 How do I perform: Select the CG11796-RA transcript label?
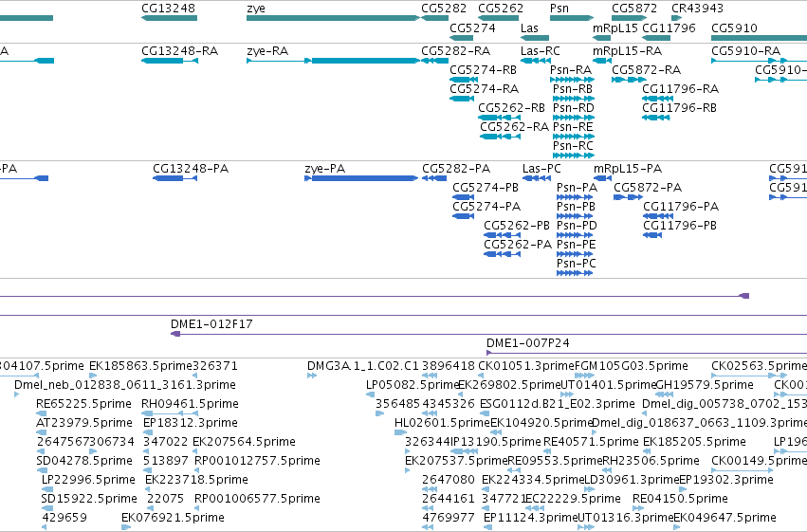click(680, 89)
